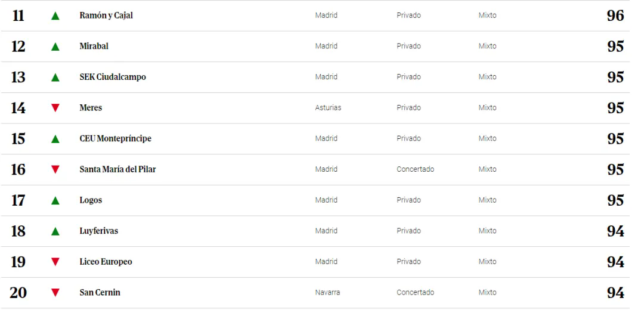Viewport: 644px width, 310px height.
Task: Click rank number 17 for Logos
Action: coord(18,200)
